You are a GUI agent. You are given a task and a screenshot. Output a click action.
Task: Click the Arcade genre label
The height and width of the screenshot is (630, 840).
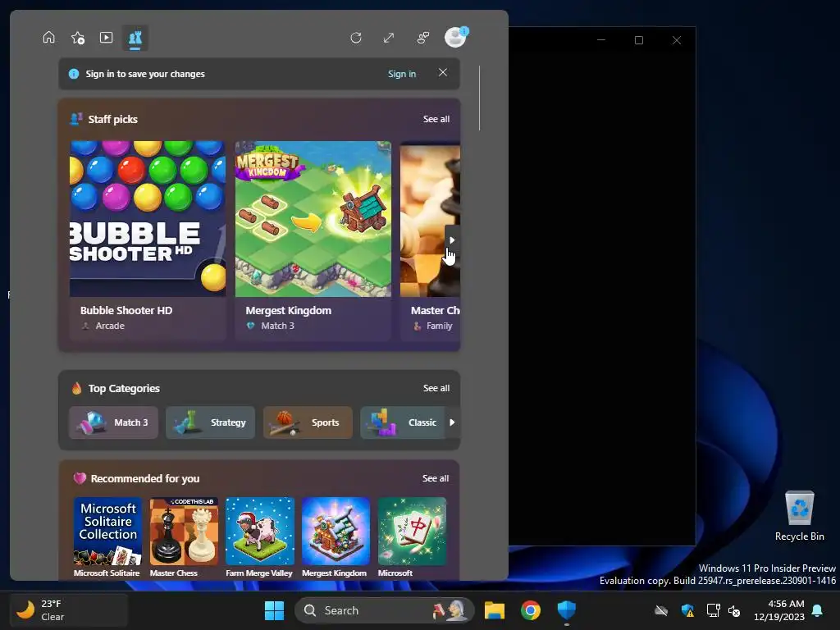tap(110, 326)
